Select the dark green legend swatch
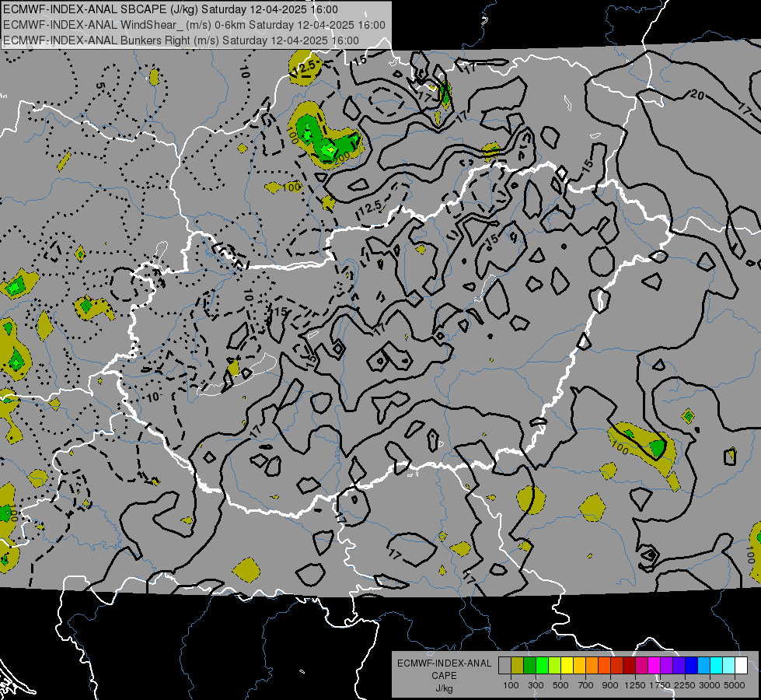This screenshot has width=761, height=700. click(x=529, y=666)
